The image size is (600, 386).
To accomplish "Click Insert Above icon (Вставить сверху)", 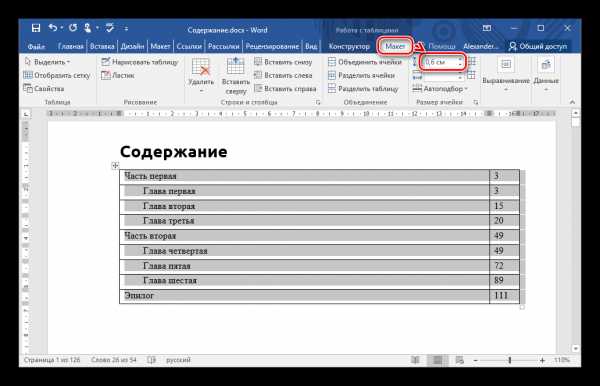I will 235,76.
